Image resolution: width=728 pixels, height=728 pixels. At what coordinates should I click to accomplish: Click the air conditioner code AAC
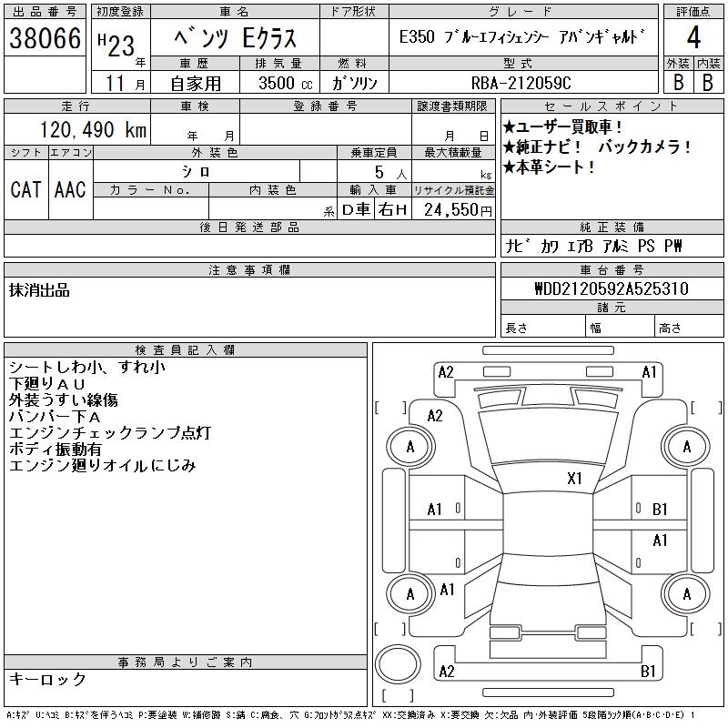coord(70,190)
